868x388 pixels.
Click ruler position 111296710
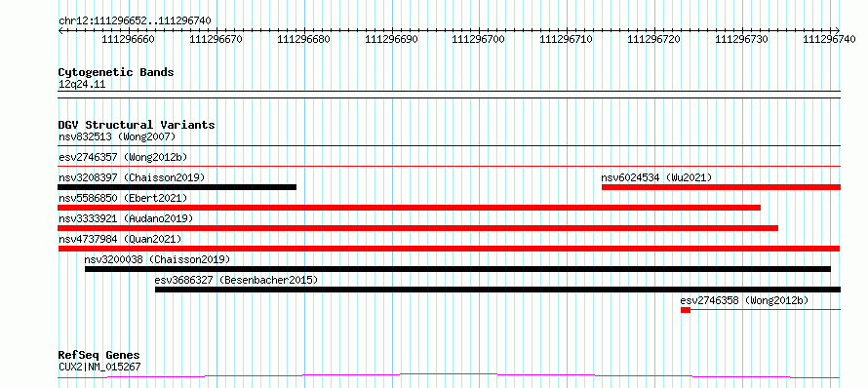tap(567, 40)
